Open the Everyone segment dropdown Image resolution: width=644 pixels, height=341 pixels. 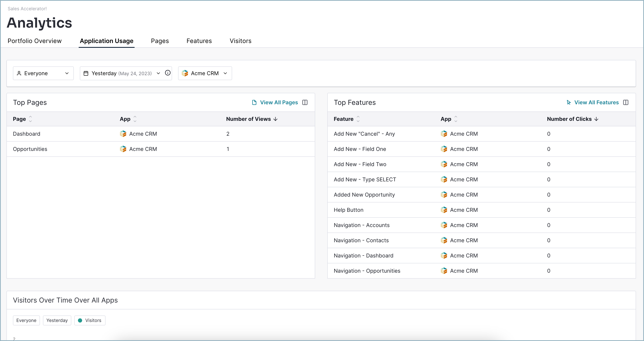pyautogui.click(x=43, y=73)
